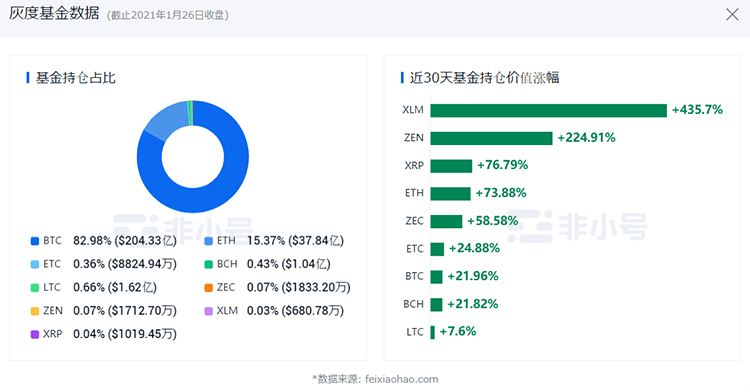Click the XRP axis label in bar chart
The width and height of the screenshot is (750, 392).
(414, 165)
